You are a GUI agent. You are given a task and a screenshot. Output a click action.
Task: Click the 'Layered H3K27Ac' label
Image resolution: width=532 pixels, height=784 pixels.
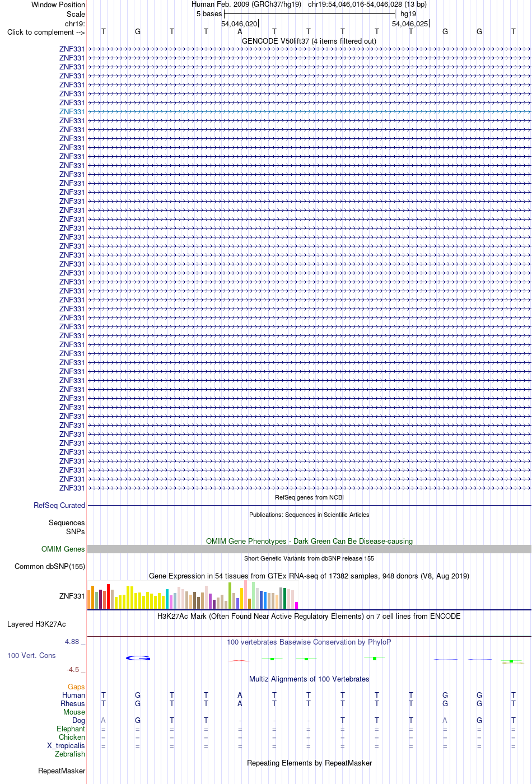(x=36, y=624)
